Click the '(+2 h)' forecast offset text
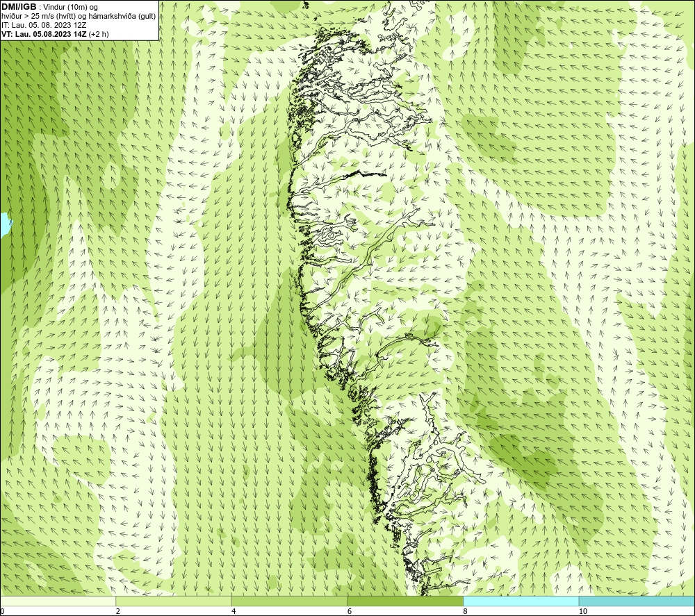 (99, 34)
